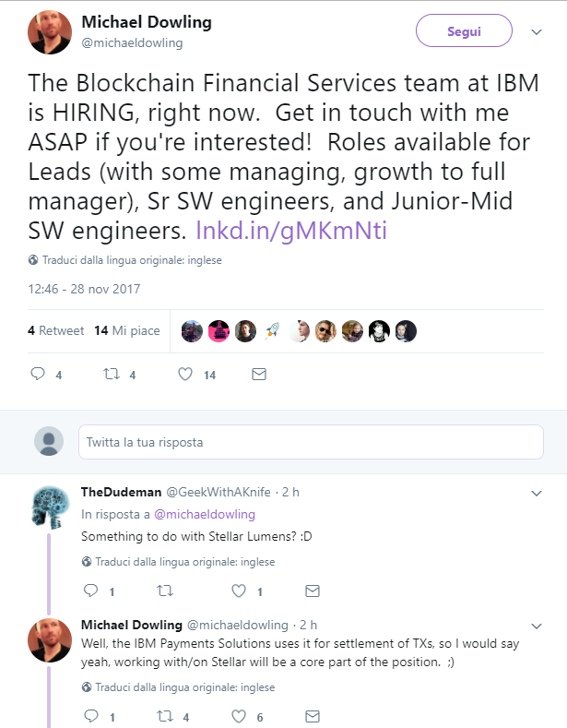The width and height of the screenshot is (567, 728).
Task: Open the tweet options chevron menu
Action: click(x=537, y=31)
